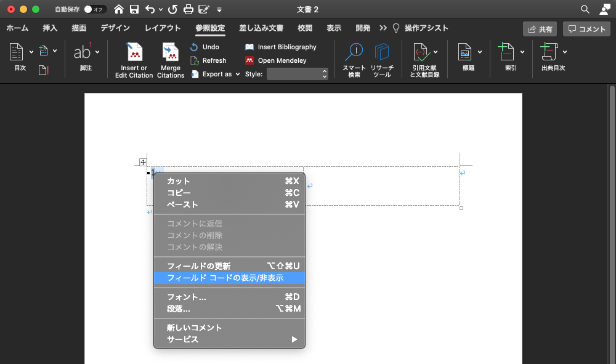
Task: Choose Update Field (フィールドの更新) menu item
Action: [198, 266]
